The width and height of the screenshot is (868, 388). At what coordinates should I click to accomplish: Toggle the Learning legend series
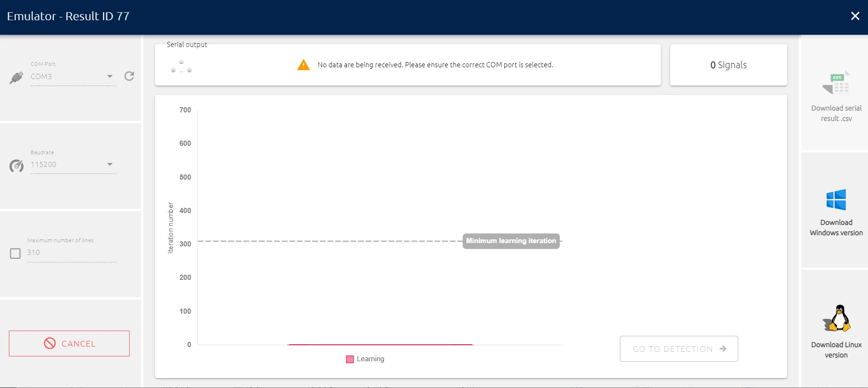tap(365, 359)
